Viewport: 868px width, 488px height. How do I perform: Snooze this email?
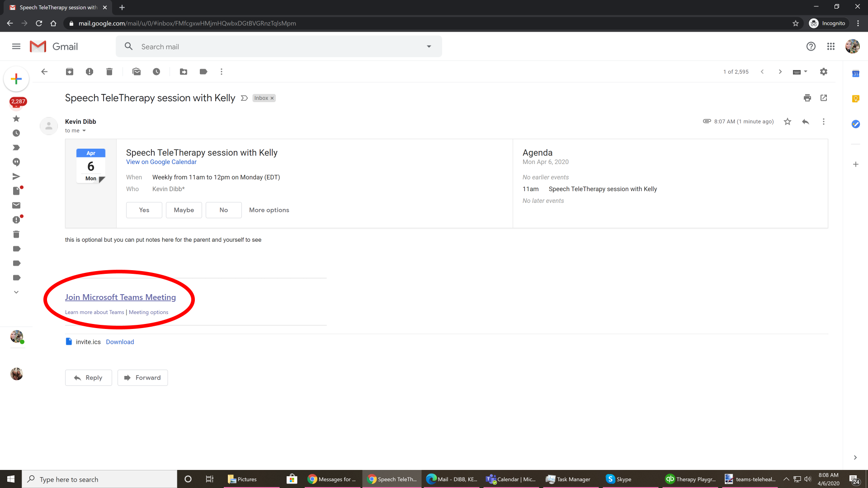[x=156, y=71]
